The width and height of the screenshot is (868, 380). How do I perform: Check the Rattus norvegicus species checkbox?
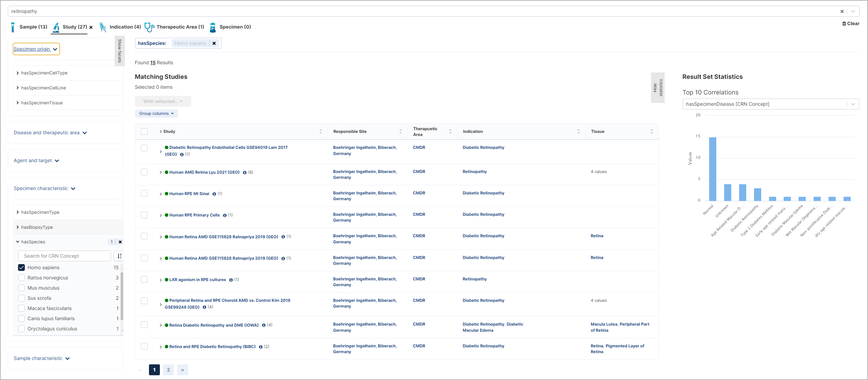[x=21, y=278]
